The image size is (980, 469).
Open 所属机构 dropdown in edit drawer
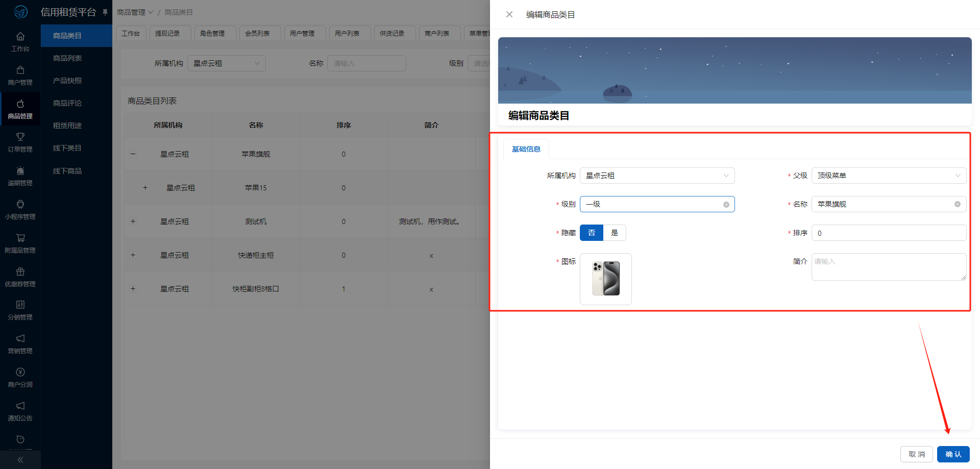click(657, 176)
